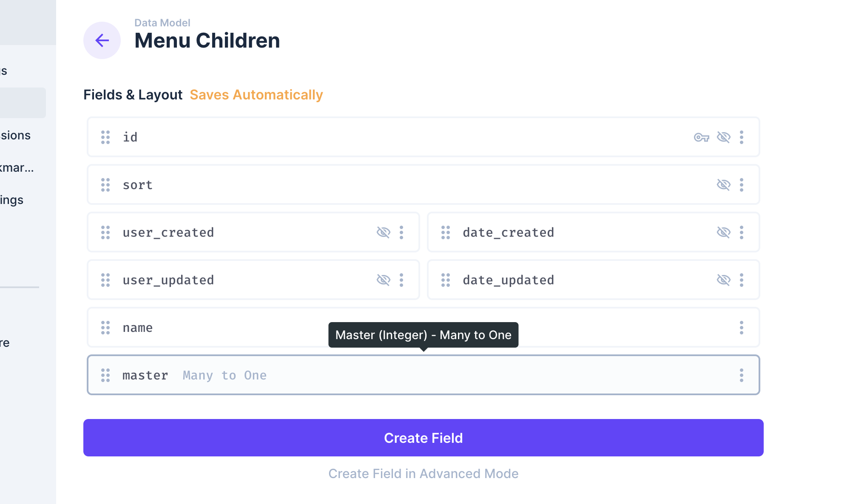853x504 pixels.
Task: Toggle hidden eye icon on id field
Action: pyautogui.click(x=724, y=137)
